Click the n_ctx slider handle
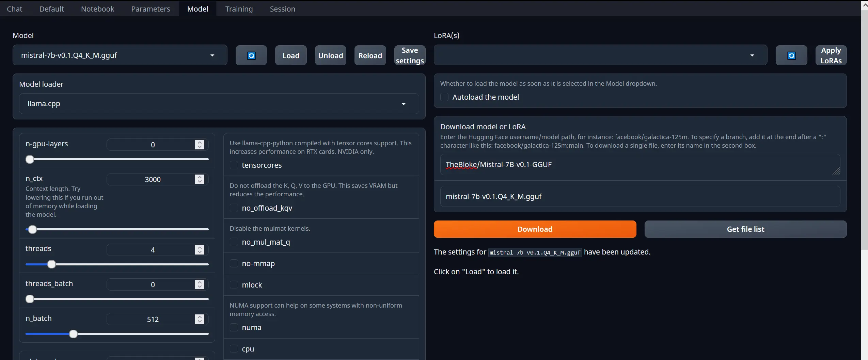Image resolution: width=868 pixels, height=360 pixels. [32, 229]
